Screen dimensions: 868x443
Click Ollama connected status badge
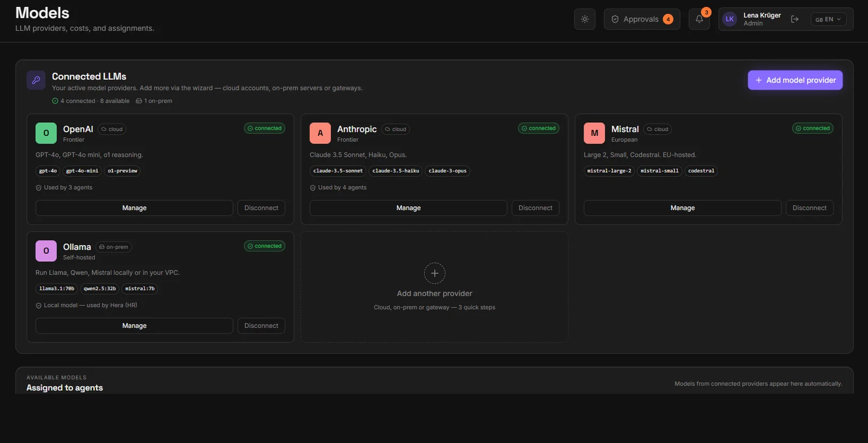[265, 246]
